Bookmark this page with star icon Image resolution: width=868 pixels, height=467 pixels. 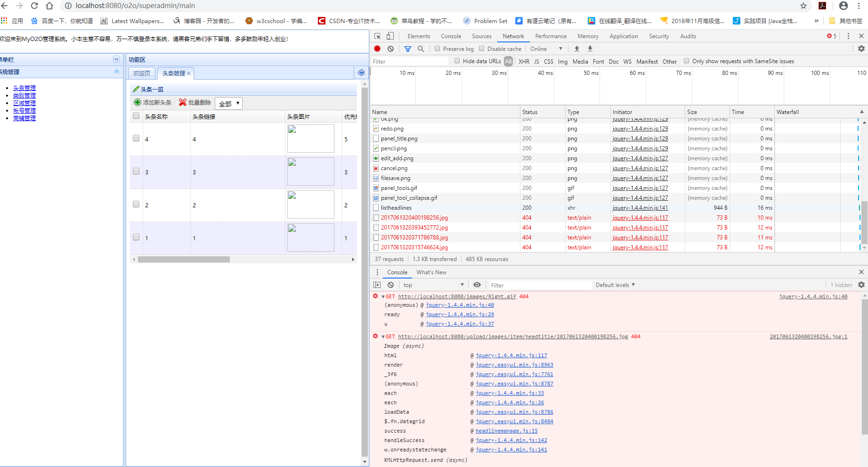click(803, 6)
